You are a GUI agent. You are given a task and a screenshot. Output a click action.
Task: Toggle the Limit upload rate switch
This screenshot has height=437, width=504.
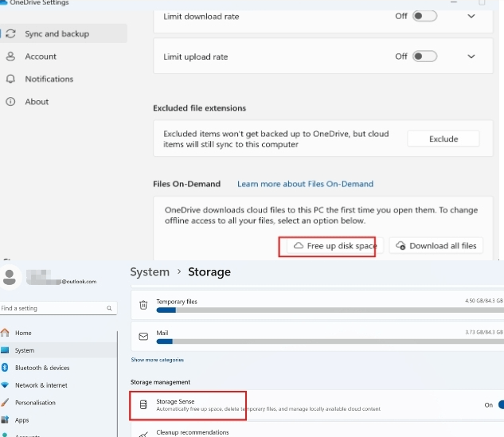pyautogui.click(x=424, y=57)
